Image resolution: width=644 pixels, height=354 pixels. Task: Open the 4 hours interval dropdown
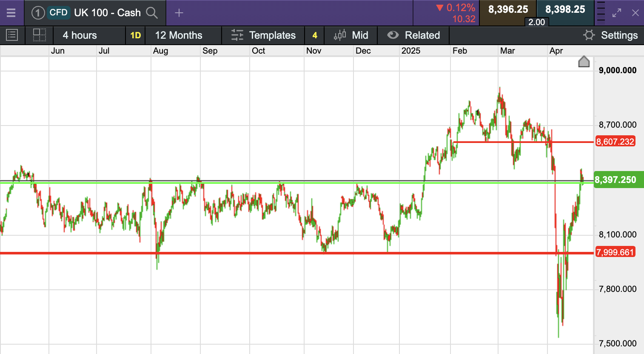[x=80, y=35]
